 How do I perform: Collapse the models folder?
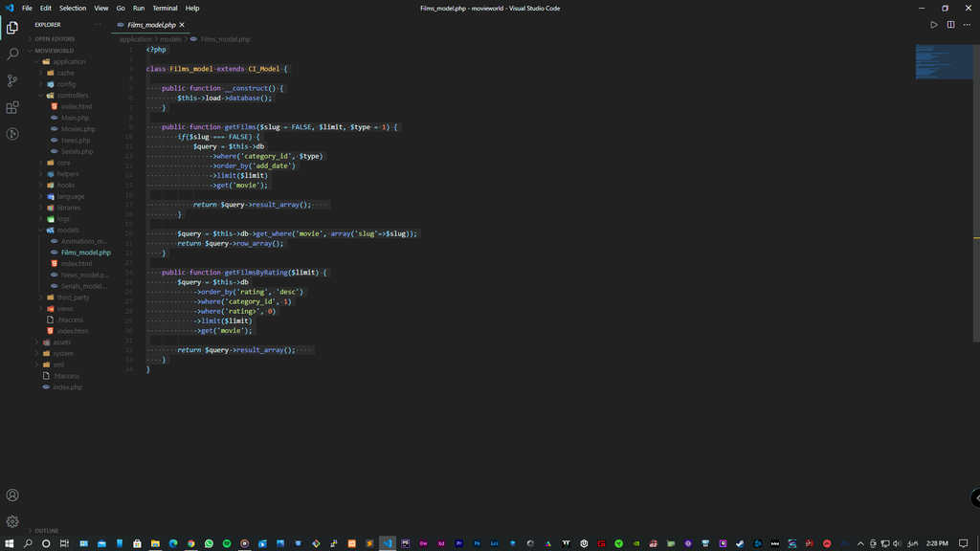68,231
